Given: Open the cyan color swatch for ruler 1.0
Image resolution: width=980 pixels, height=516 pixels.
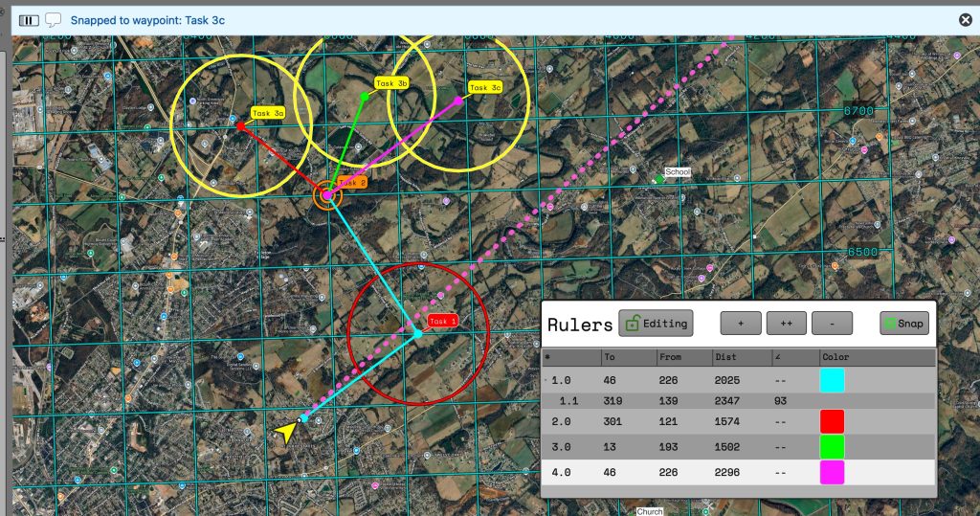Looking at the screenshot, I should click(x=832, y=380).
